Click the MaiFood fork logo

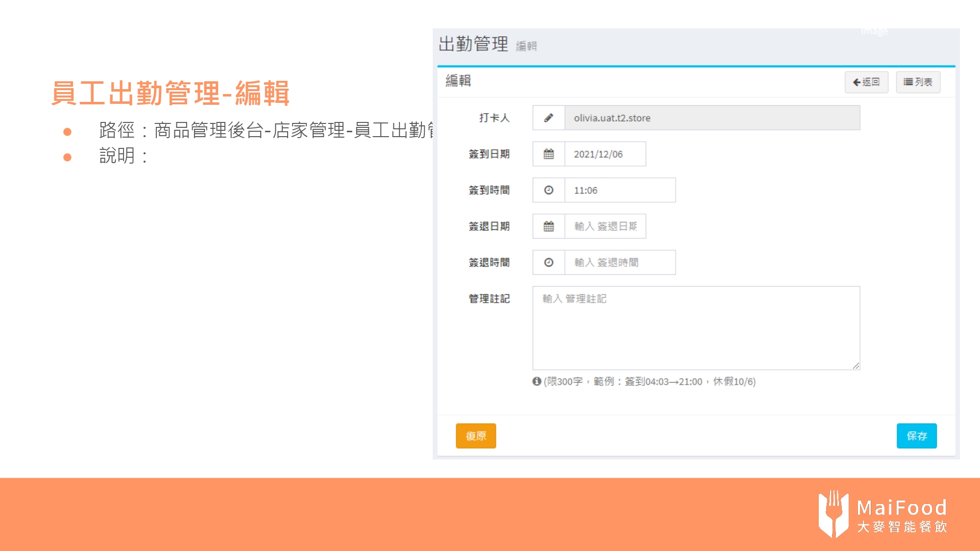pyautogui.click(x=833, y=514)
